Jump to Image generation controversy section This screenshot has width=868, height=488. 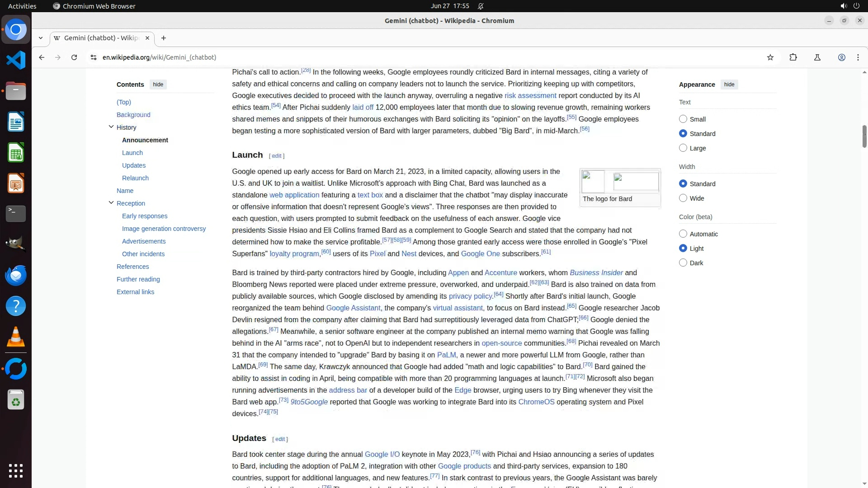164,229
